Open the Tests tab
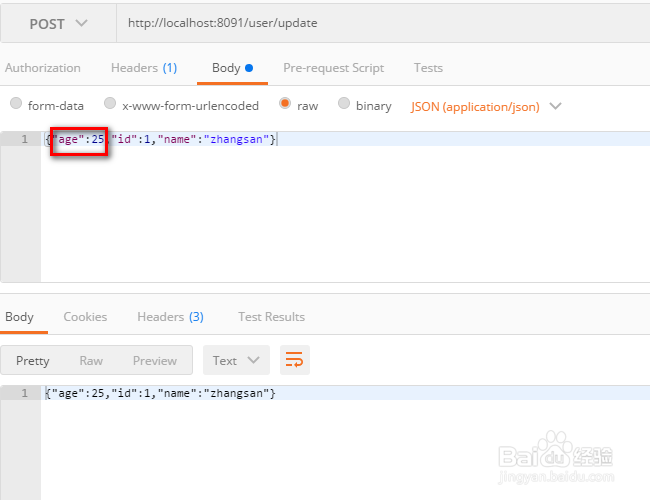The image size is (650, 500). (428, 68)
